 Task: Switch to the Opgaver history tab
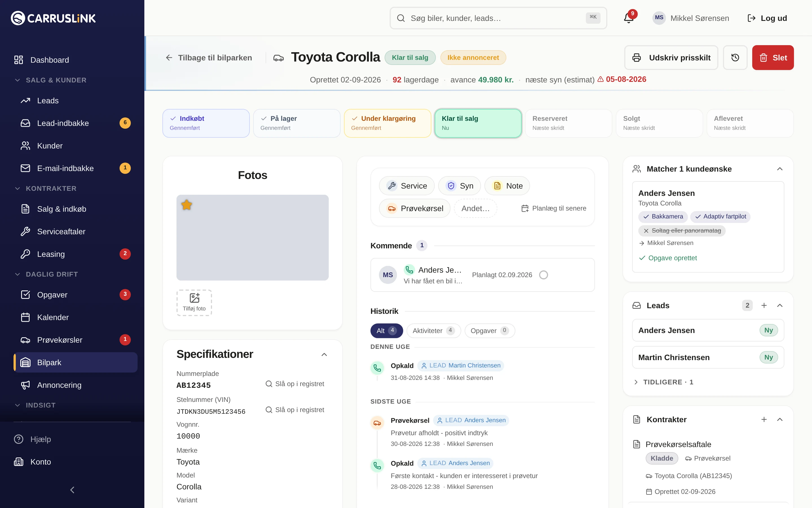[489, 330]
